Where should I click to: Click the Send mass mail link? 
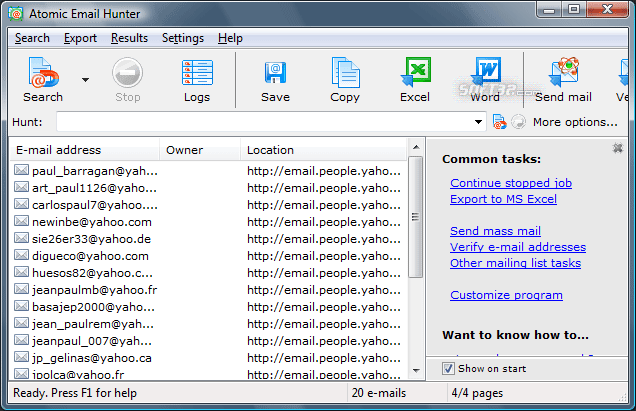tap(495, 231)
